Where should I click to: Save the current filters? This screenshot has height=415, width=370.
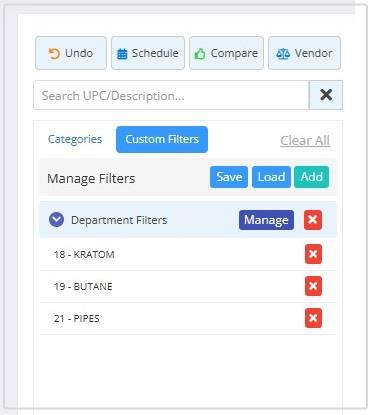click(x=229, y=177)
